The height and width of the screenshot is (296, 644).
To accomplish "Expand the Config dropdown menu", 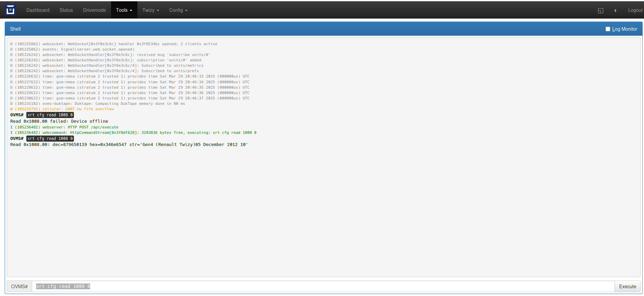I will tap(178, 10).
